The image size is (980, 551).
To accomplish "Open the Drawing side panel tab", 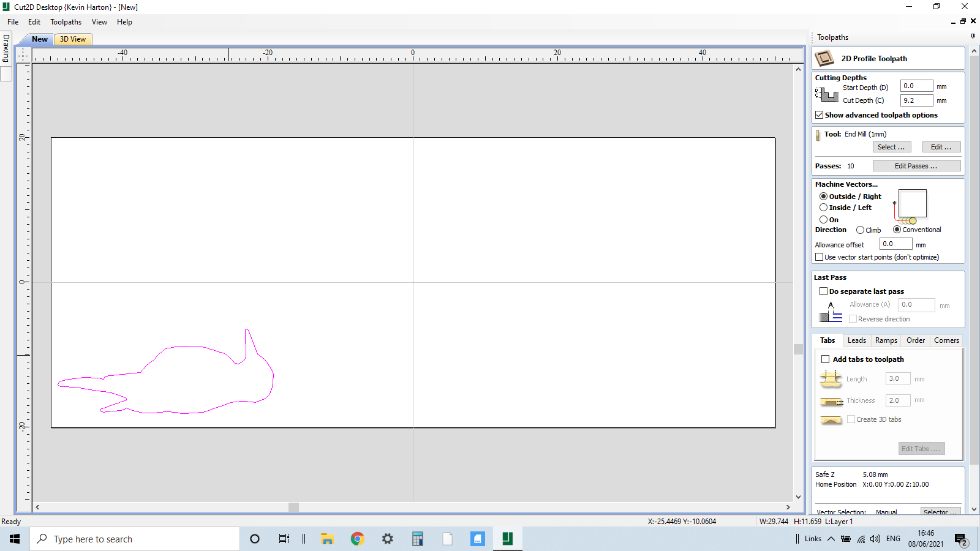I will [5, 49].
